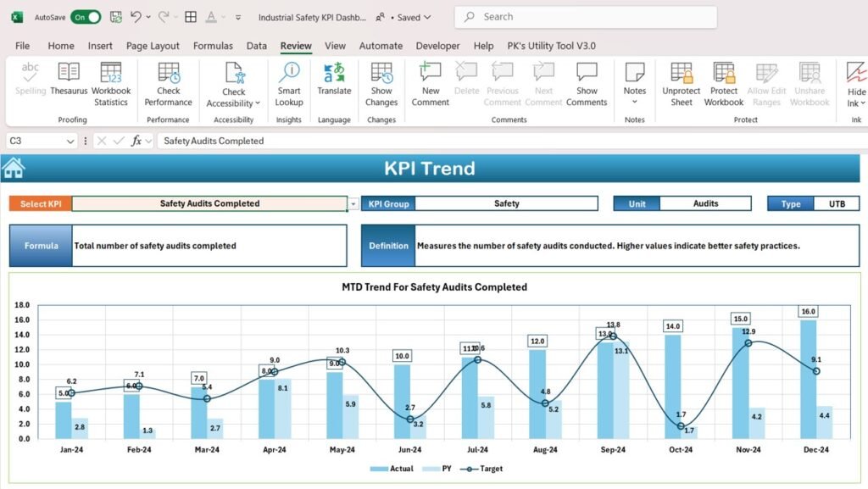868x489 pixels.
Task: Click in the Search box
Action: 586,17
